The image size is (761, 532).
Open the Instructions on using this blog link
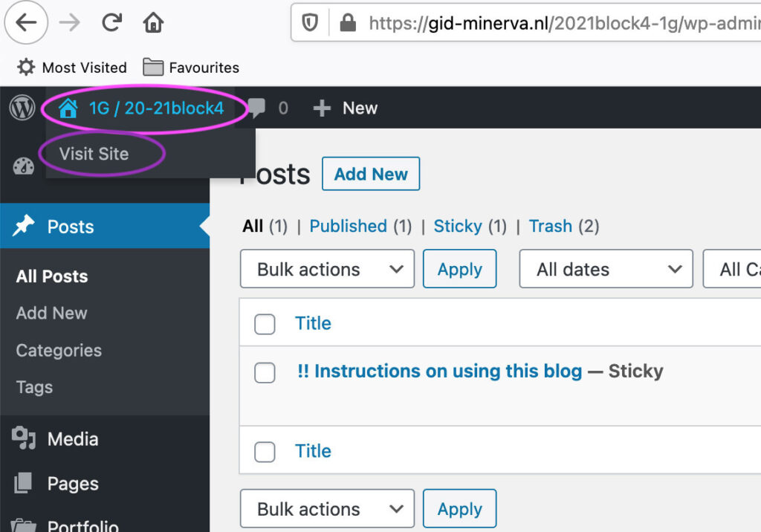[x=439, y=371]
